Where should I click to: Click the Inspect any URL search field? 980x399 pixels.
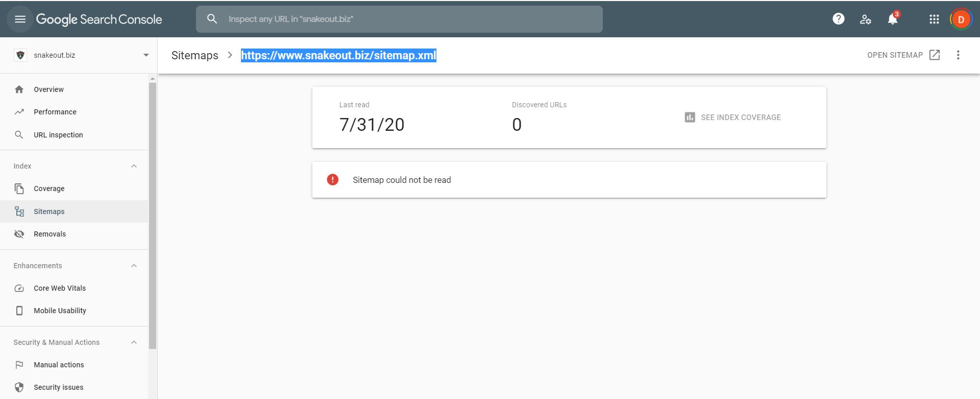pyautogui.click(x=399, y=19)
